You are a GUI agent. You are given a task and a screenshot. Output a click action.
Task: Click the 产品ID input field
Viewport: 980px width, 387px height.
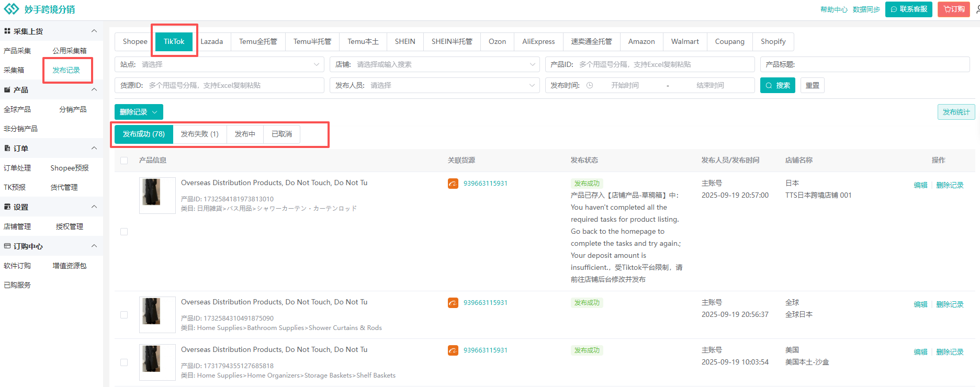(x=664, y=64)
